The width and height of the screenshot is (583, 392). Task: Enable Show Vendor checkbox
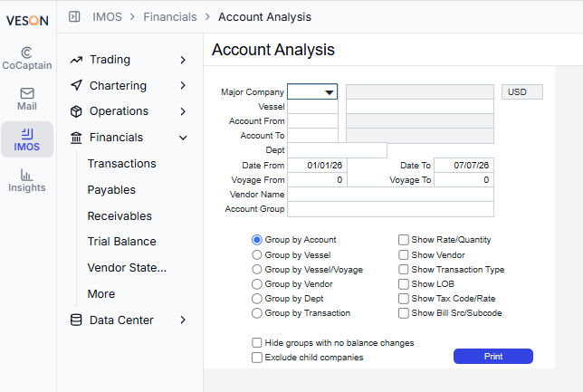pos(404,254)
